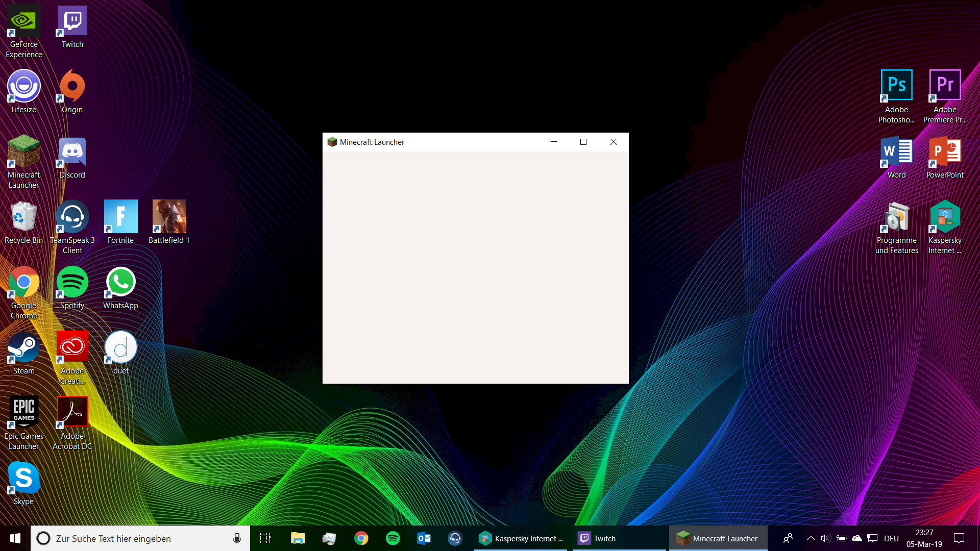Select Kaspersky Internet Security desktop icon
This screenshot has height=551, width=980.
click(x=945, y=228)
